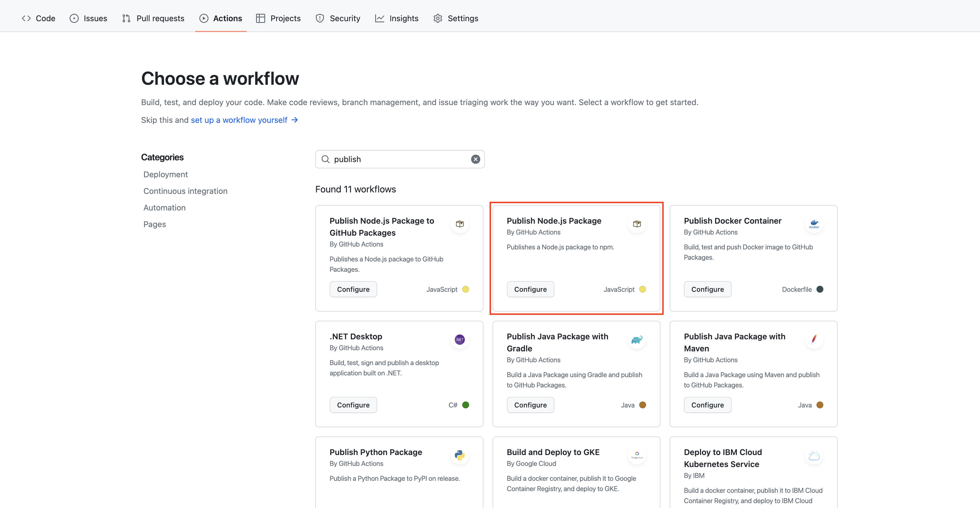Click the yellow JavaScript dot on Node.js Package
The width and height of the screenshot is (980, 508).
coord(643,289)
